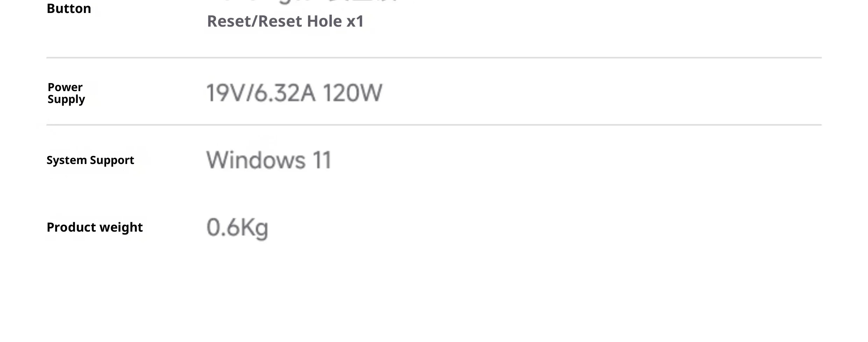868x342 pixels.
Task: Select the word "Hole" in Button row
Action: click(x=324, y=21)
